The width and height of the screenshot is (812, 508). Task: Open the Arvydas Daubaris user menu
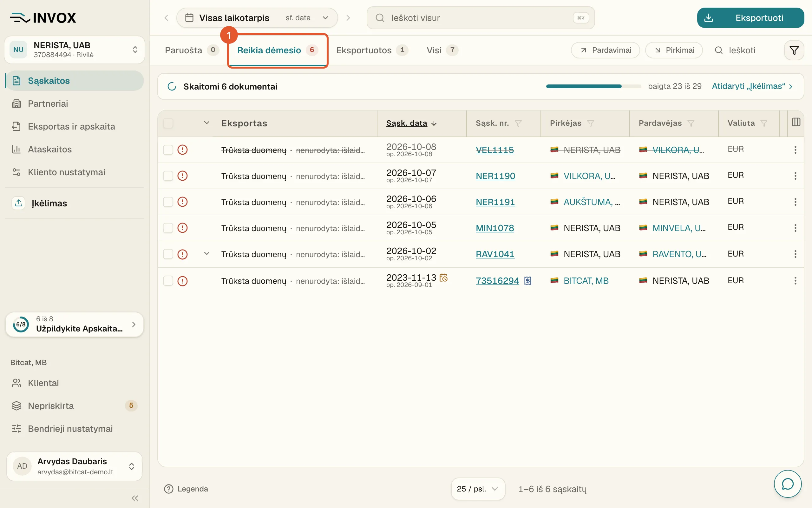tap(74, 466)
